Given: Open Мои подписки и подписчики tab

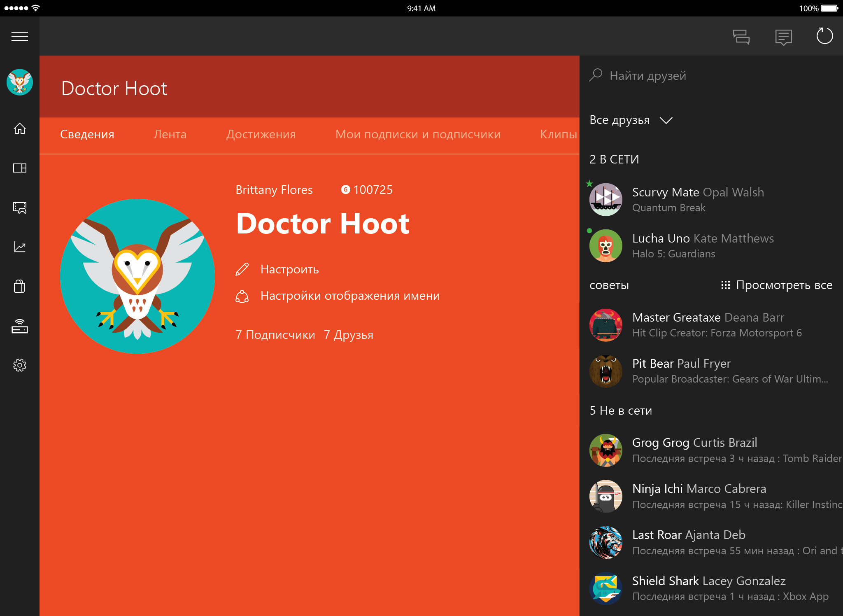Looking at the screenshot, I should (x=418, y=134).
